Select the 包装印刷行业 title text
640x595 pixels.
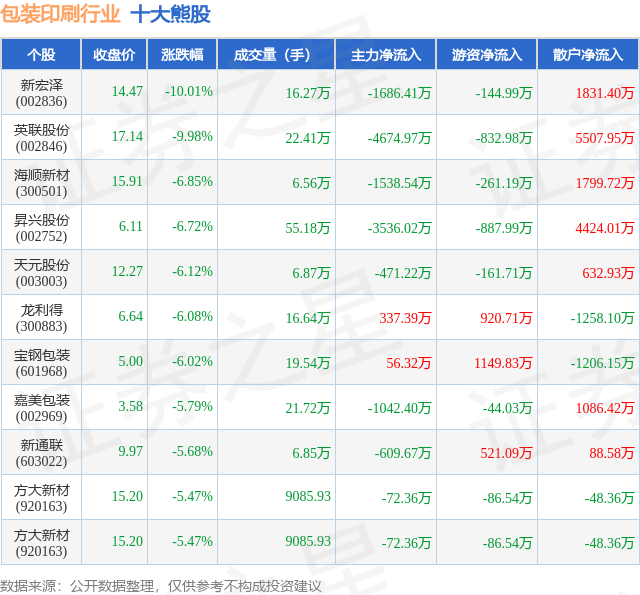(60, 14)
